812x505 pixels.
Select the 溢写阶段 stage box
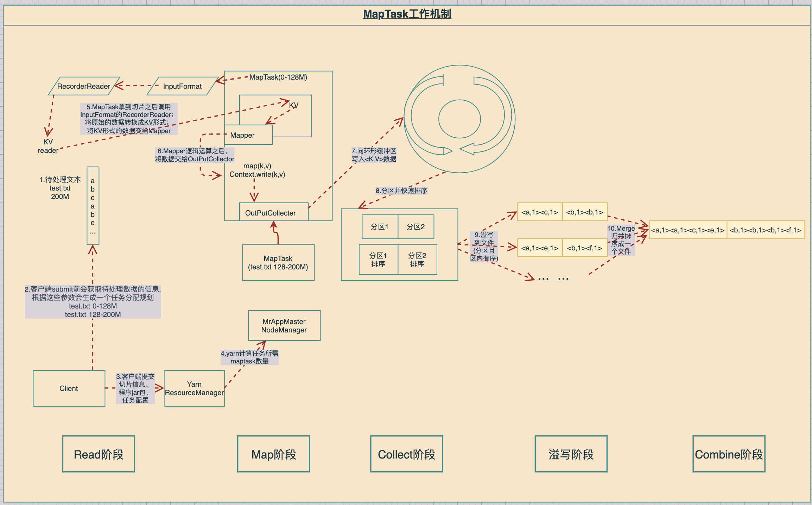571,454
